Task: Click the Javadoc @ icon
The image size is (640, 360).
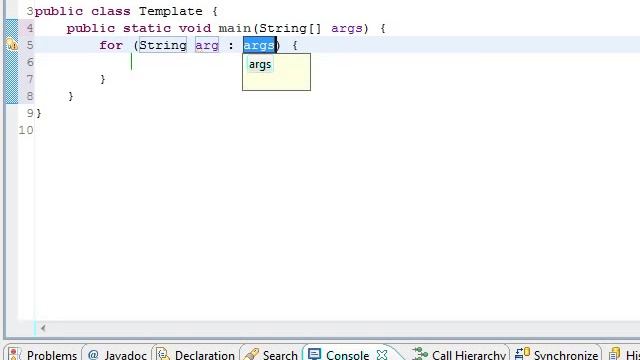Action: 93,354
